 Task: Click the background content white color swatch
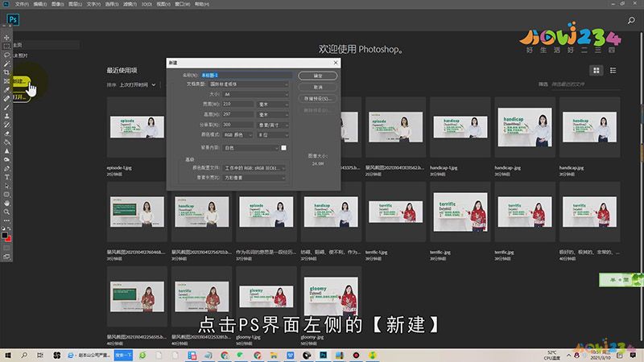coord(284,148)
